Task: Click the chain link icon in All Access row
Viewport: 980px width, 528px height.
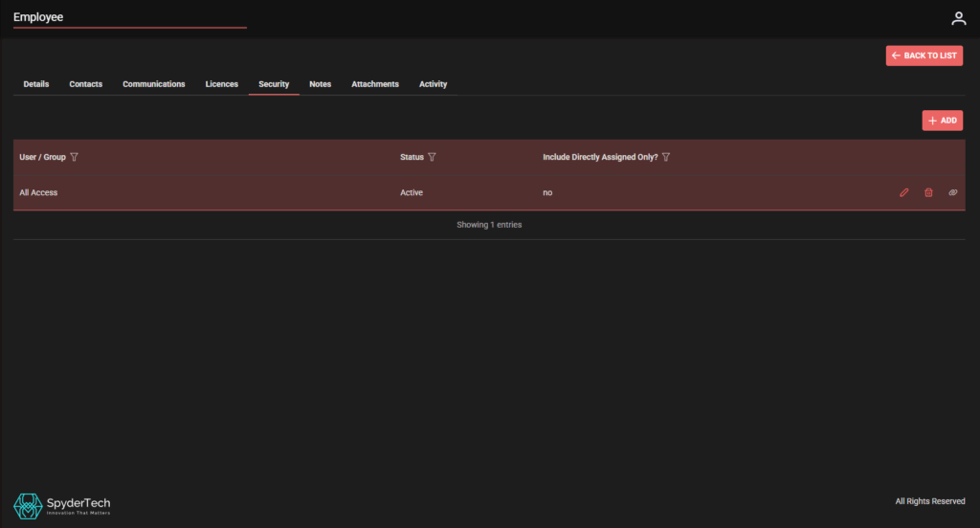Action: (x=952, y=193)
